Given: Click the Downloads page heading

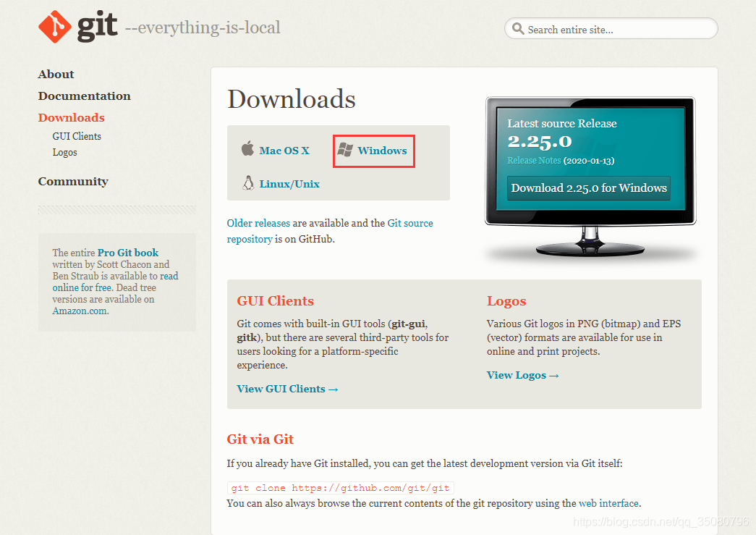Looking at the screenshot, I should (x=292, y=99).
